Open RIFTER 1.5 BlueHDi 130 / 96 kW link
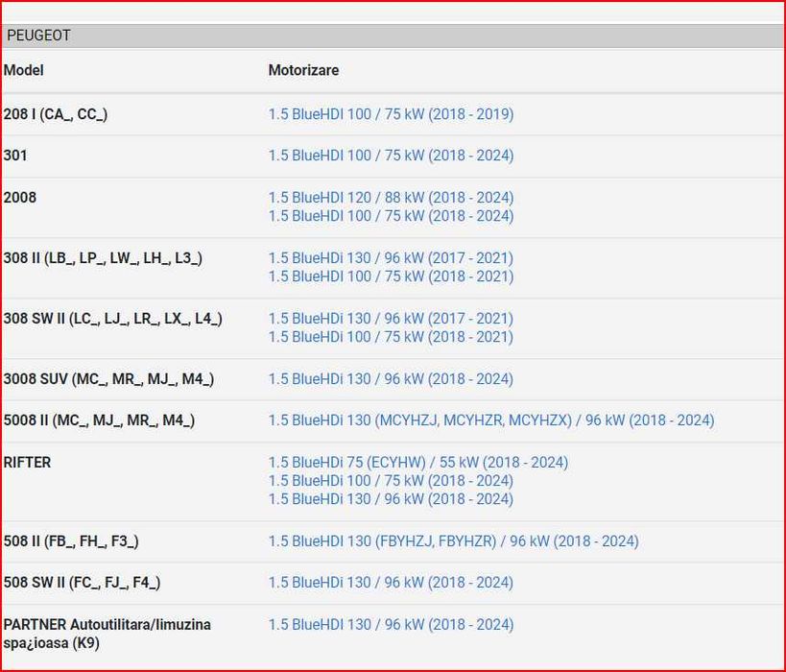 tap(391, 499)
